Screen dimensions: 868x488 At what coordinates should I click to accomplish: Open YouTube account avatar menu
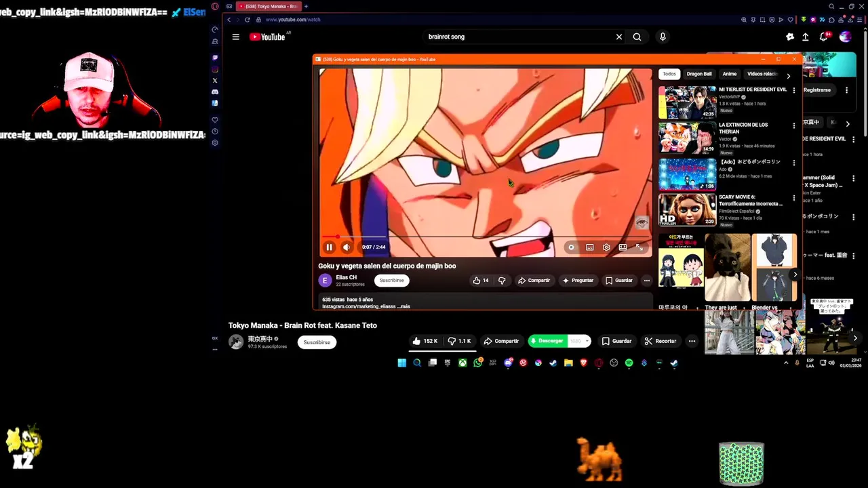[845, 37]
